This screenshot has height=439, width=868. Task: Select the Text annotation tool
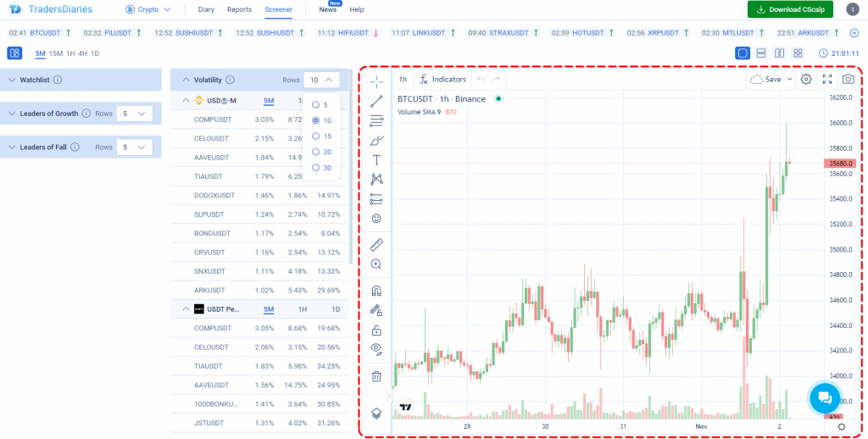pyautogui.click(x=376, y=159)
